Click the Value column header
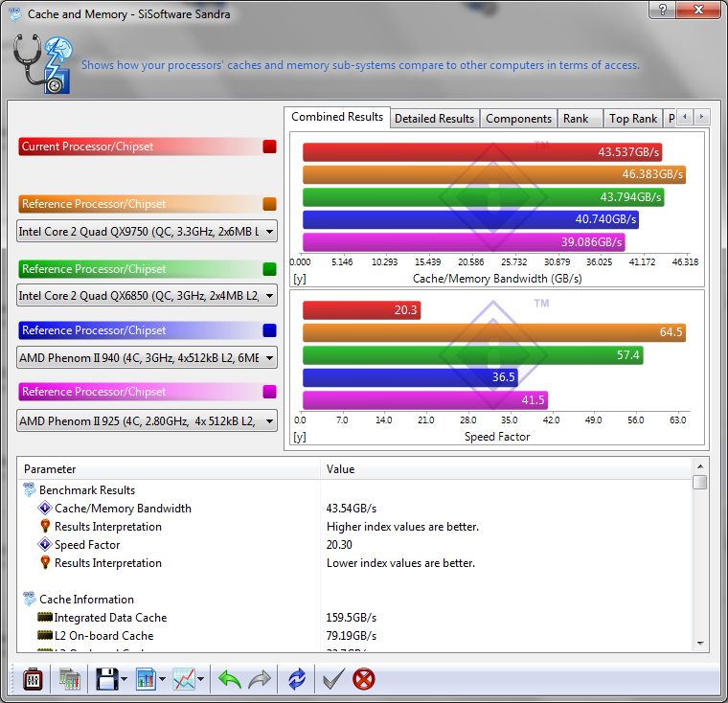Screen dimensions: 728x703 tap(506, 469)
